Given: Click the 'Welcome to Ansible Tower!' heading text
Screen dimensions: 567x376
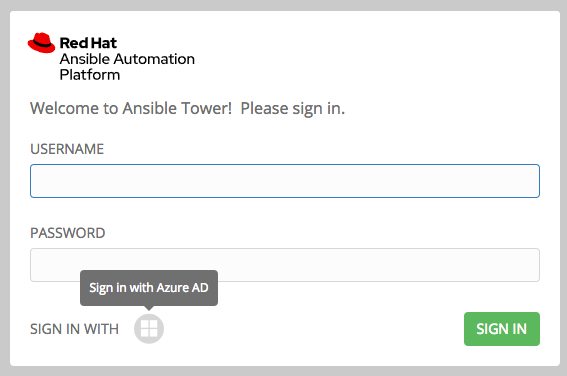Looking at the screenshot, I should (131, 108).
